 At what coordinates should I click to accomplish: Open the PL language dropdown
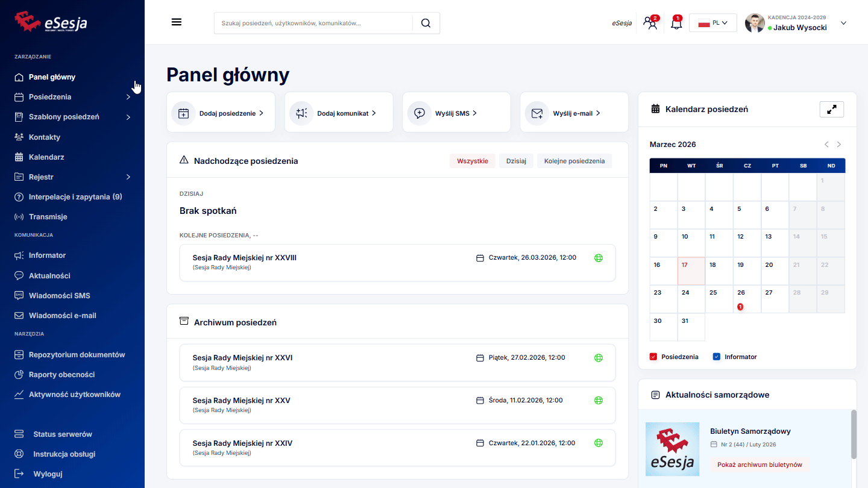pos(712,23)
